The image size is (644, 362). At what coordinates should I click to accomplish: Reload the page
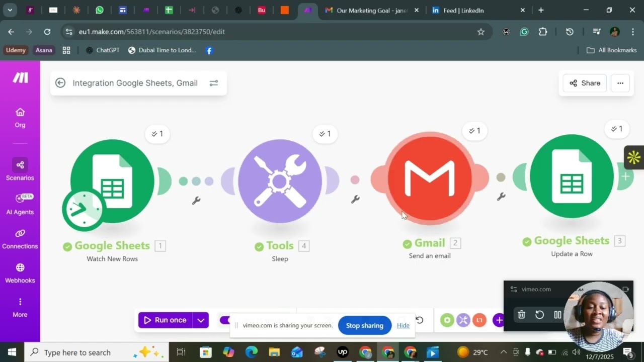pos(47,32)
